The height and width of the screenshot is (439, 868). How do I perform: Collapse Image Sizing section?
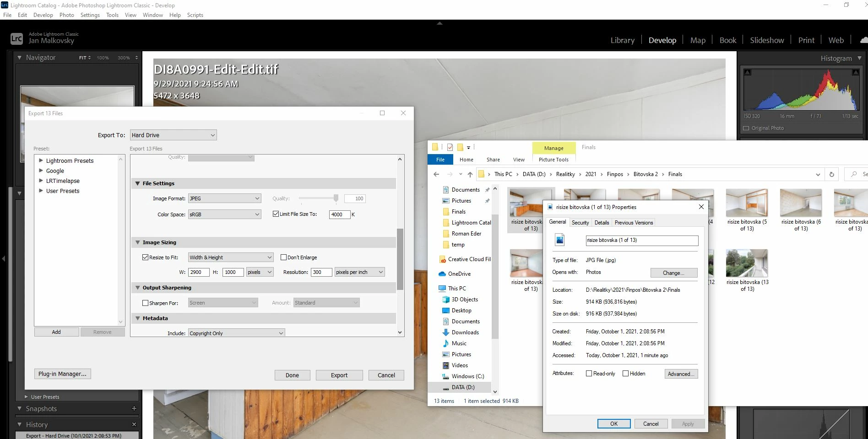(x=137, y=242)
